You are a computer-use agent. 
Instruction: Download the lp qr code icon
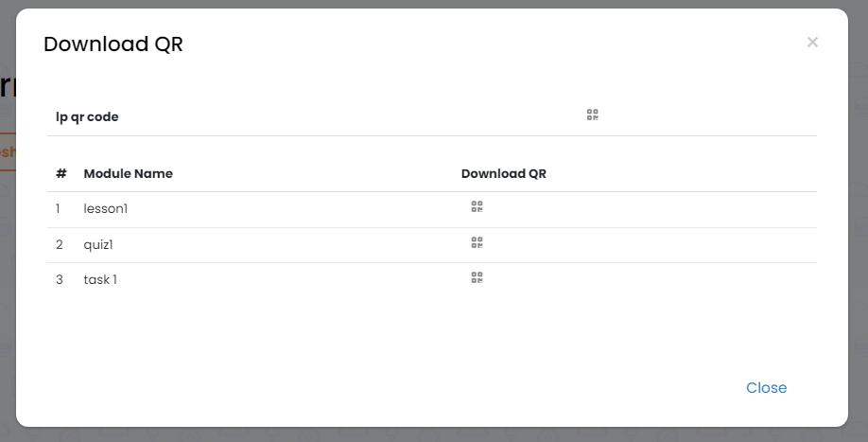click(593, 115)
